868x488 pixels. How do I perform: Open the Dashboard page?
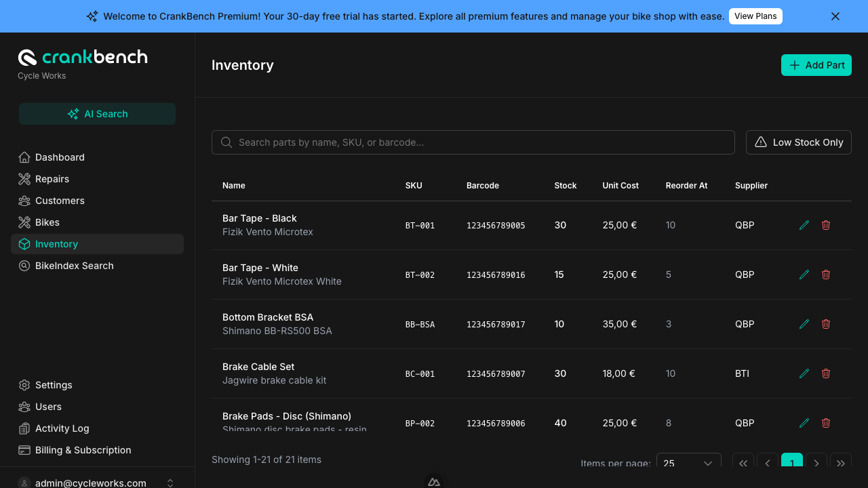(x=60, y=157)
